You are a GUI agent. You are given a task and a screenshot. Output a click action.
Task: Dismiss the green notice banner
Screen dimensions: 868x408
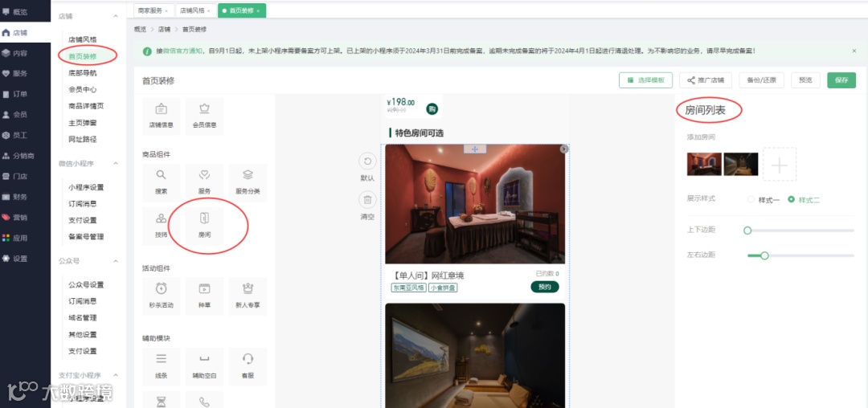(854, 51)
